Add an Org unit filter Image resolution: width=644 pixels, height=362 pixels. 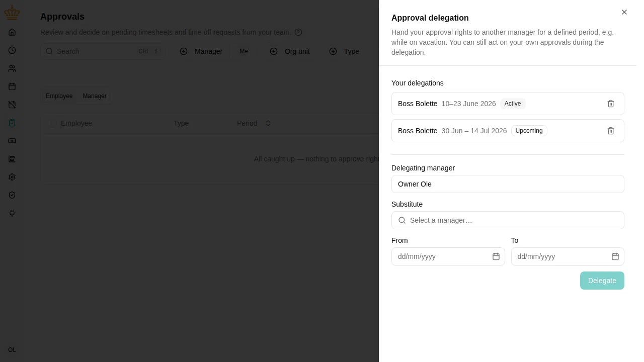pyautogui.click(x=290, y=51)
